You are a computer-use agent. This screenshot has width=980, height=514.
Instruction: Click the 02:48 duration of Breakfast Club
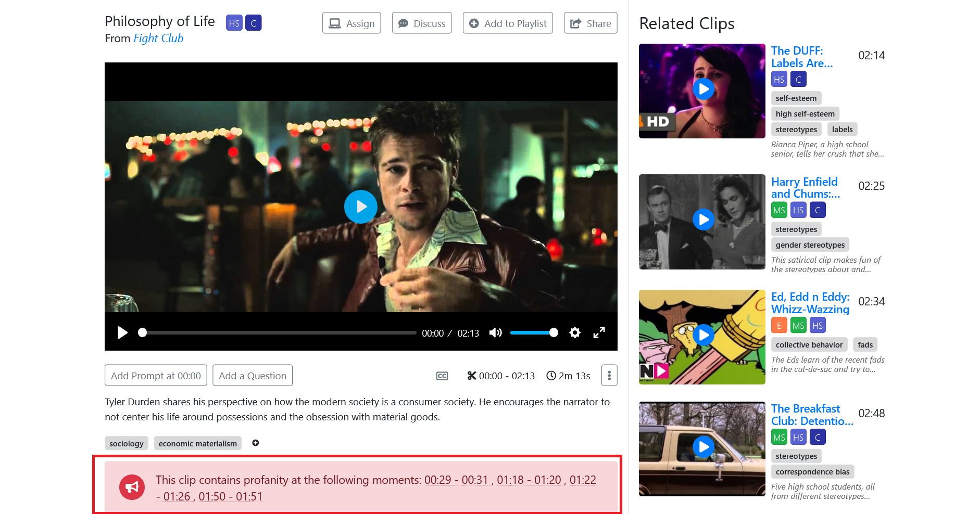(871, 413)
